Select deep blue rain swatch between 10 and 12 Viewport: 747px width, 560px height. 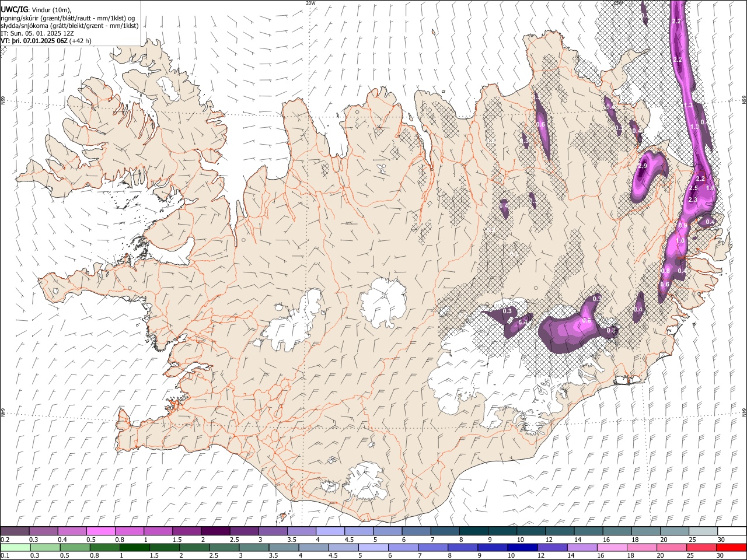click(x=522, y=548)
